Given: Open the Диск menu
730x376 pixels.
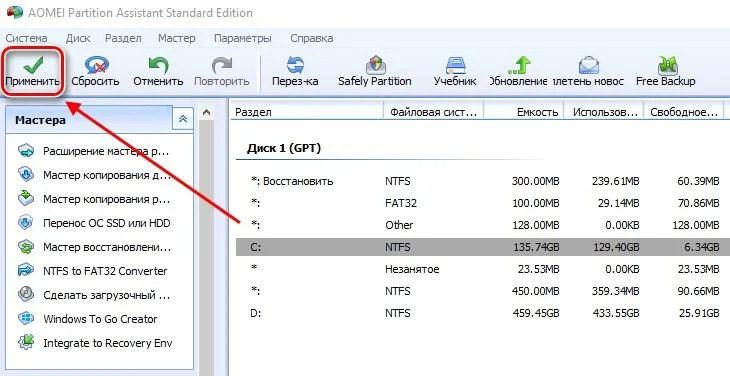Looking at the screenshot, I should tap(78, 38).
